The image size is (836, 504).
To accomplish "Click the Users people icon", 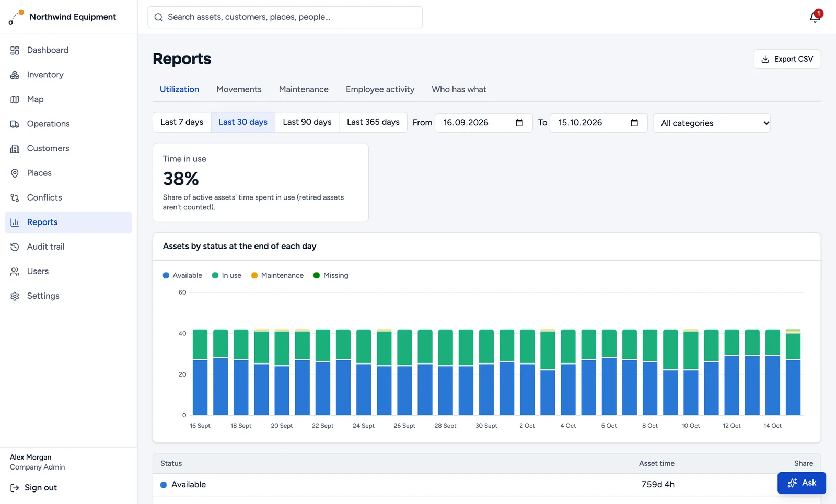I will click(15, 271).
